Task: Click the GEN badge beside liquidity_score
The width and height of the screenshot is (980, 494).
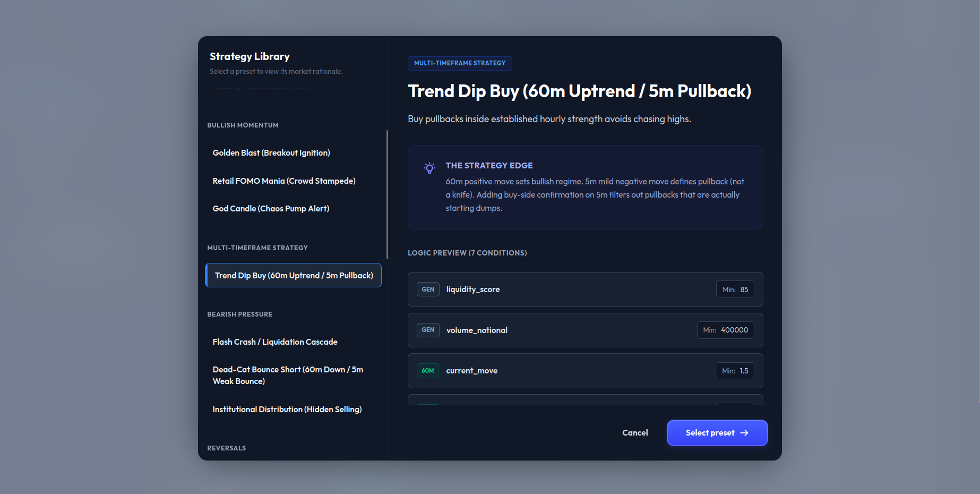Action: 428,289
